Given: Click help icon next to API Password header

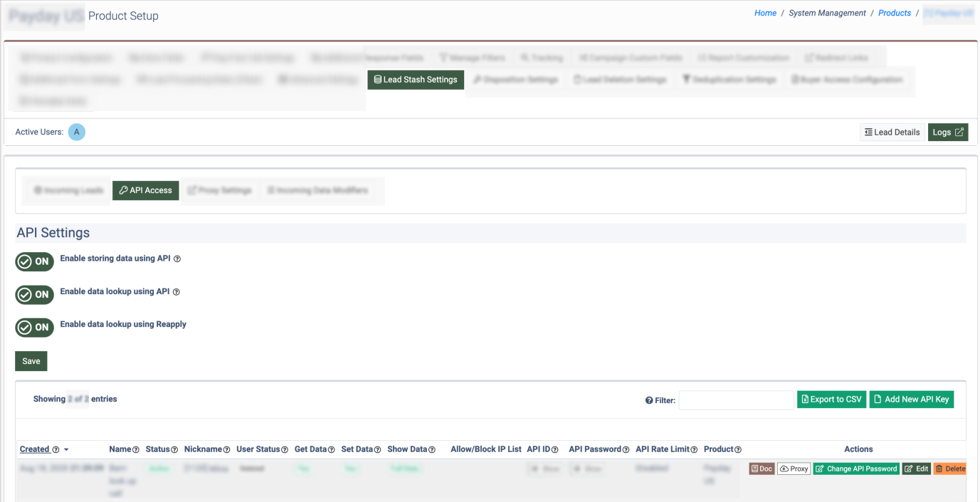Looking at the screenshot, I should coord(626,450).
